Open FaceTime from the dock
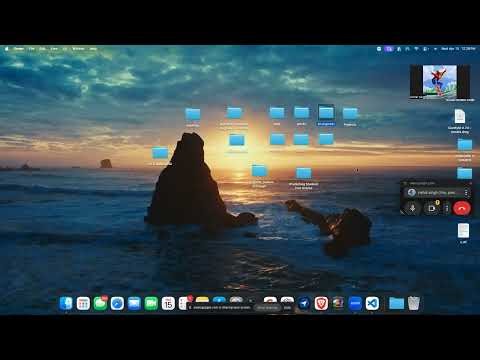 pos(151,304)
